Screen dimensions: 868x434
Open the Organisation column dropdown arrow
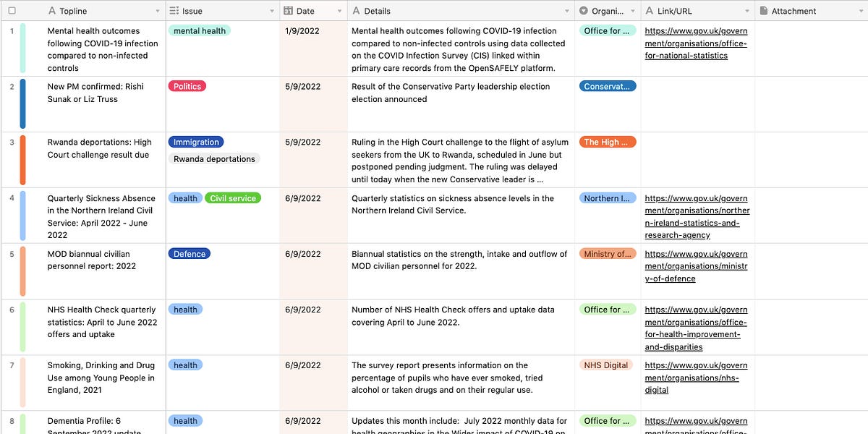pos(634,12)
